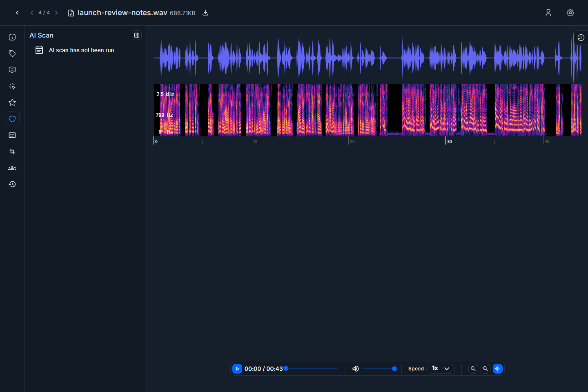Open the captions panel in sidebar
The image size is (588, 392).
[x=12, y=135]
